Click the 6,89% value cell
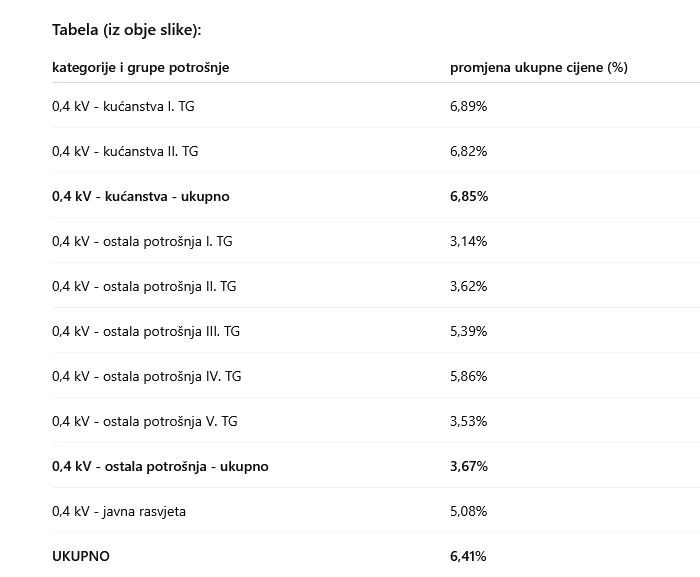The height and width of the screenshot is (577, 700). [x=468, y=106]
